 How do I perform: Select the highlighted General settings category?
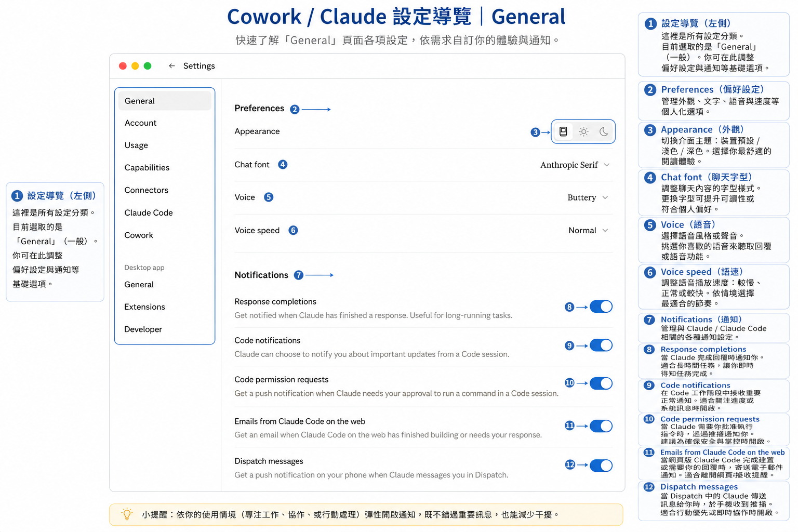165,101
